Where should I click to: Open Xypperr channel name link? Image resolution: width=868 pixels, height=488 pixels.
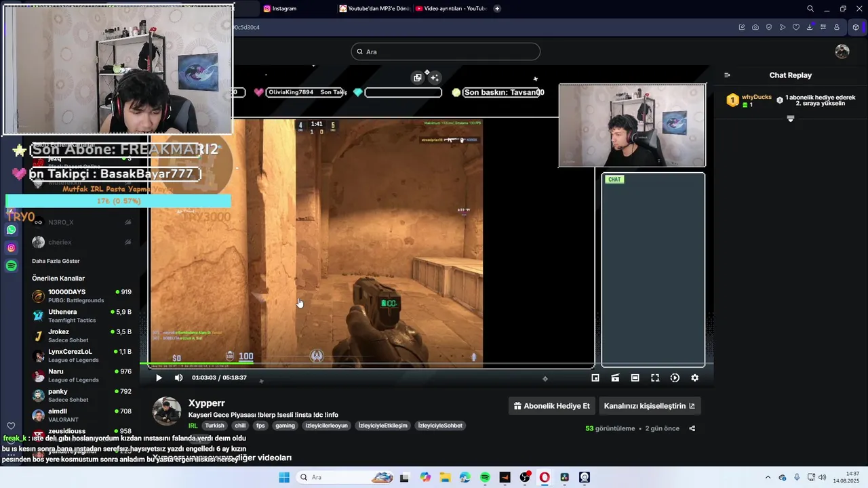pyautogui.click(x=206, y=403)
